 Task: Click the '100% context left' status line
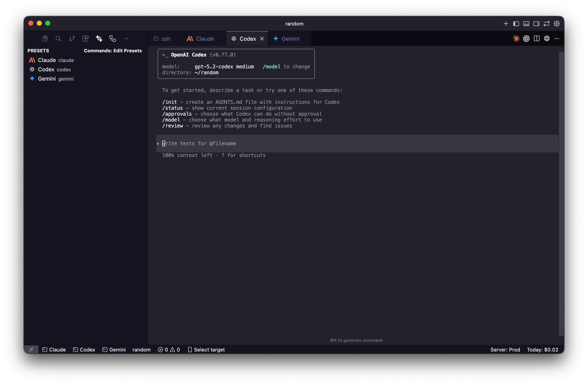(x=214, y=155)
